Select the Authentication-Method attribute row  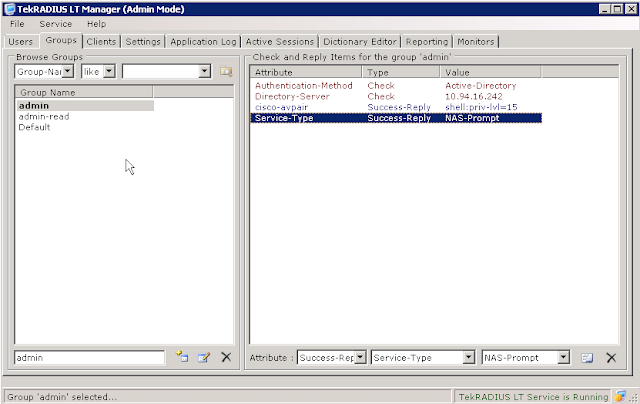pos(396,86)
